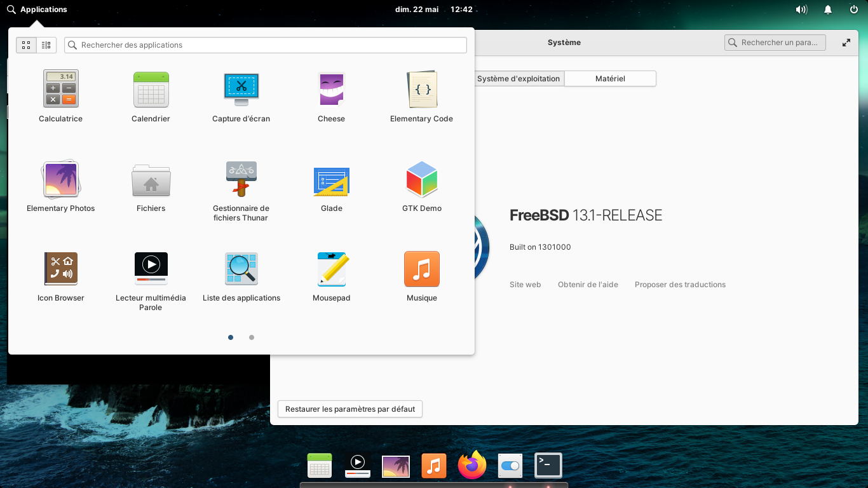This screenshot has height=488, width=868.
Task: Launch Gestionnaire de fichiers Thunar
Action: [x=241, y=190]
